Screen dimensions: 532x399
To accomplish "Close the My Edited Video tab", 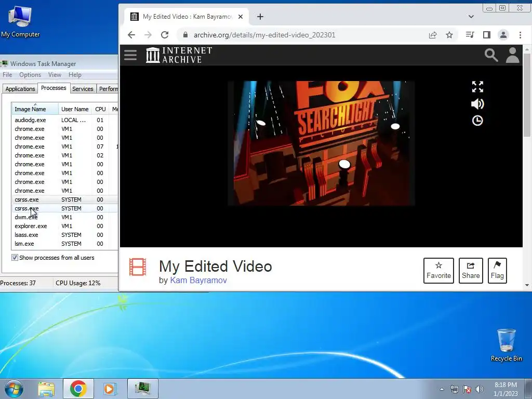I will point(241,17).
